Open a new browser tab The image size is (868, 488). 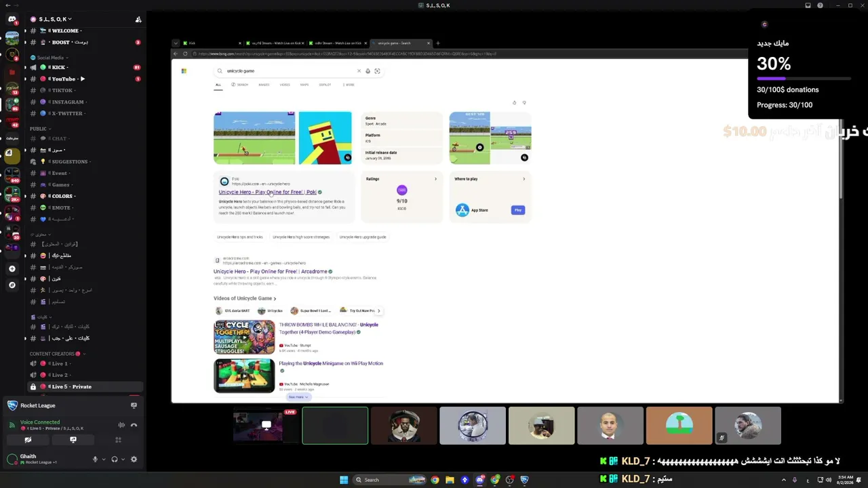437,43
